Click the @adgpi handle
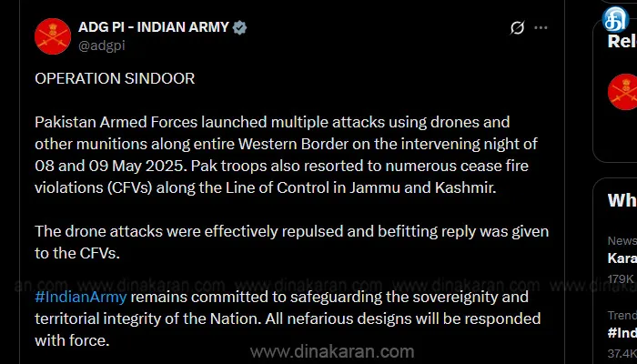 [102, 45]
